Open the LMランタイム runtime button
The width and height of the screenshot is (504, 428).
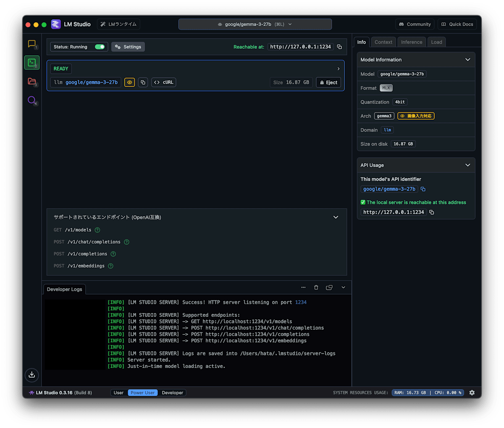[118, 24]
